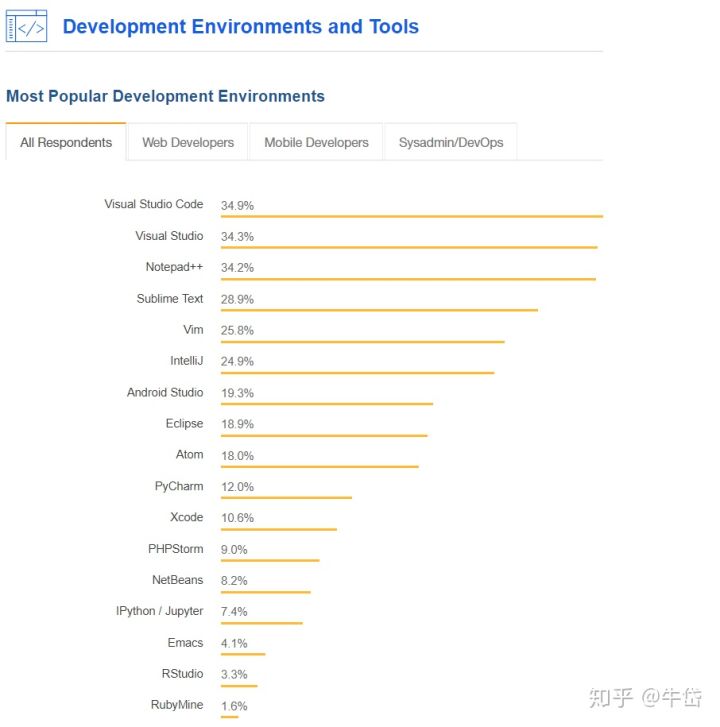720x727 pixels.
Task: Click the Atom 18.0% value
Action: [x=237, y=456]
